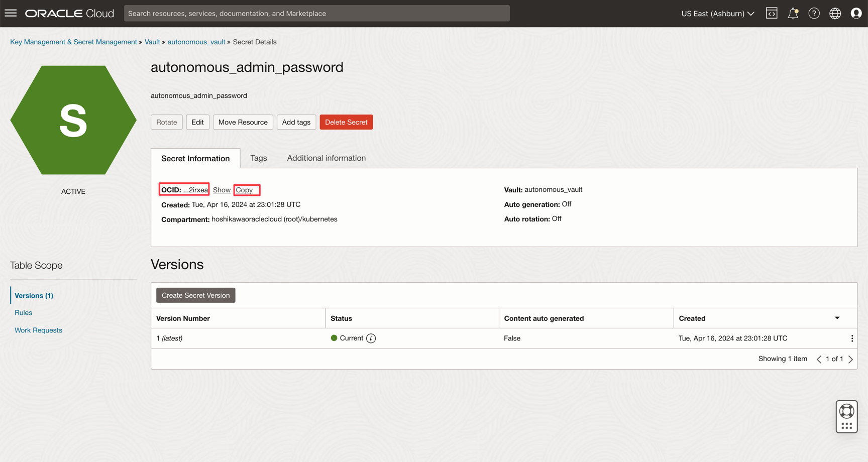Change language via the globe icon
Image resolution: width=868 pixels, height=462 pixels.
(x=835, y=14)
